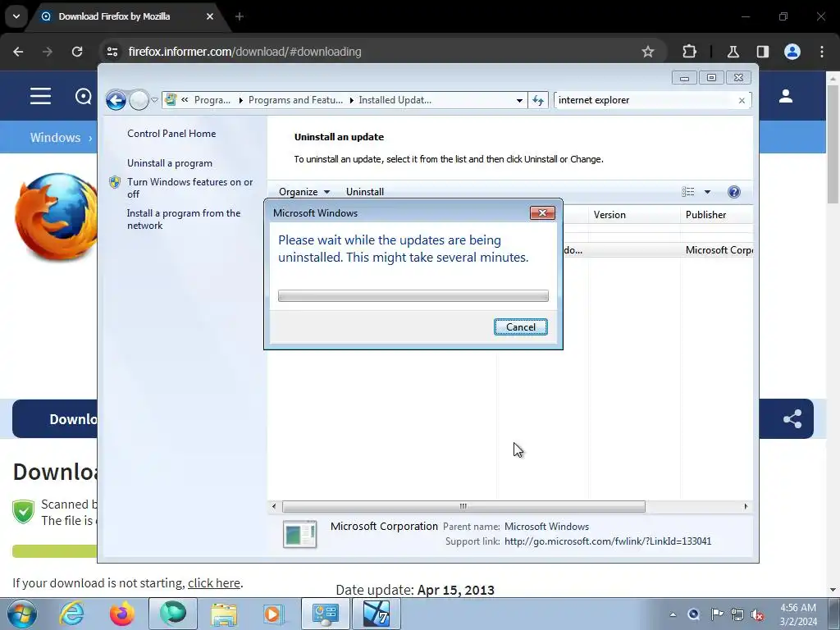The image size is (840, 630).
Task: Open the go.microsoft.com support link
Action: coord(608,541)
